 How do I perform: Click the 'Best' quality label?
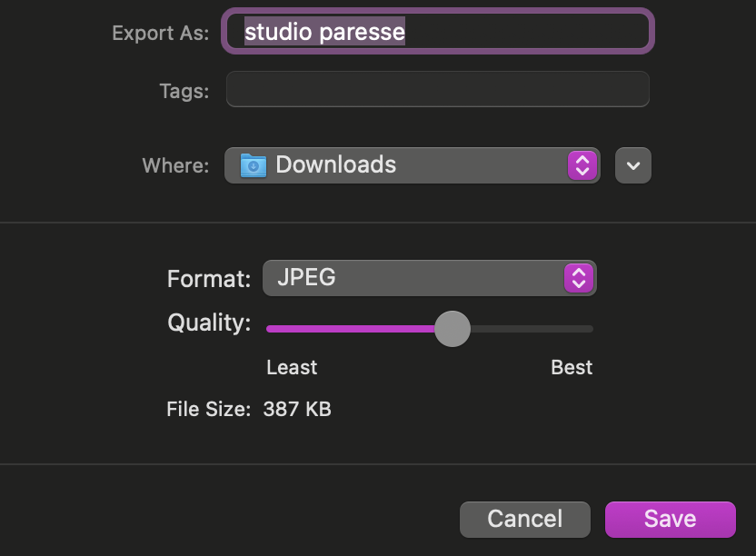572,367
